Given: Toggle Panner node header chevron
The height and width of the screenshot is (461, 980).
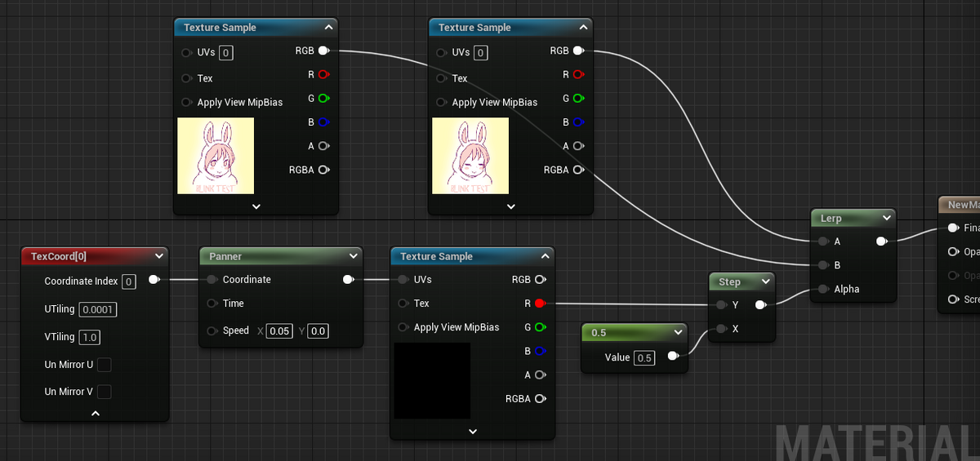Looking at the screenshot, I should point(353,256).
